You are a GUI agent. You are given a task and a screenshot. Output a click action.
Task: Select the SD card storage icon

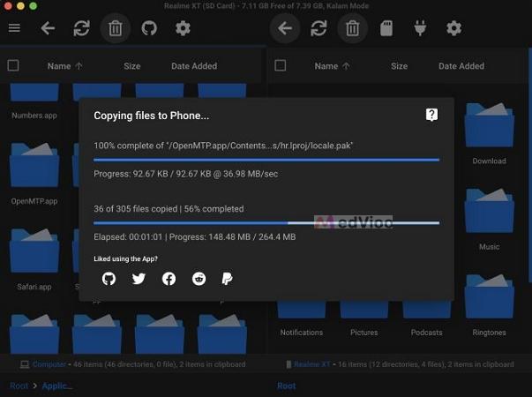pyautogui.click(x=386, y=28)
